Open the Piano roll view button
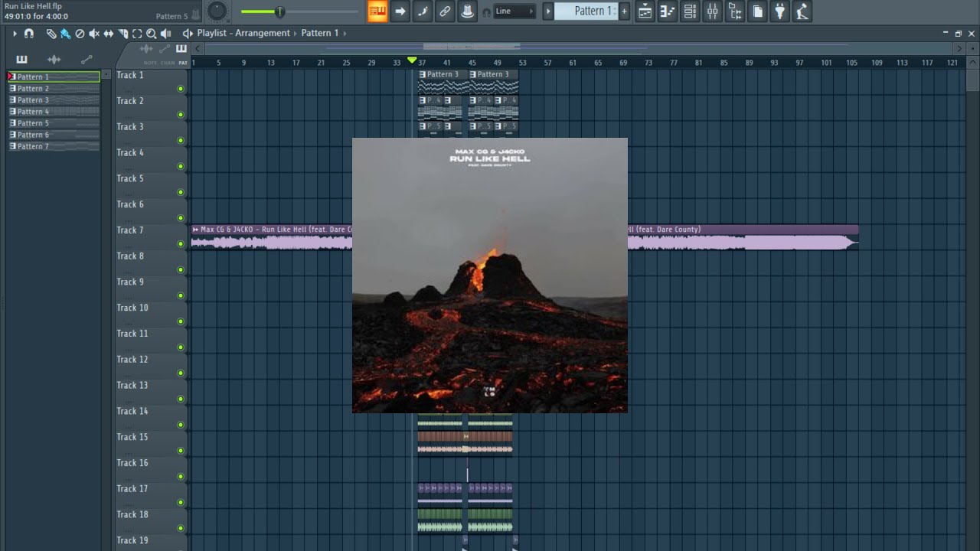The width and height of the screenshot is (980, 551). [668, 11]
